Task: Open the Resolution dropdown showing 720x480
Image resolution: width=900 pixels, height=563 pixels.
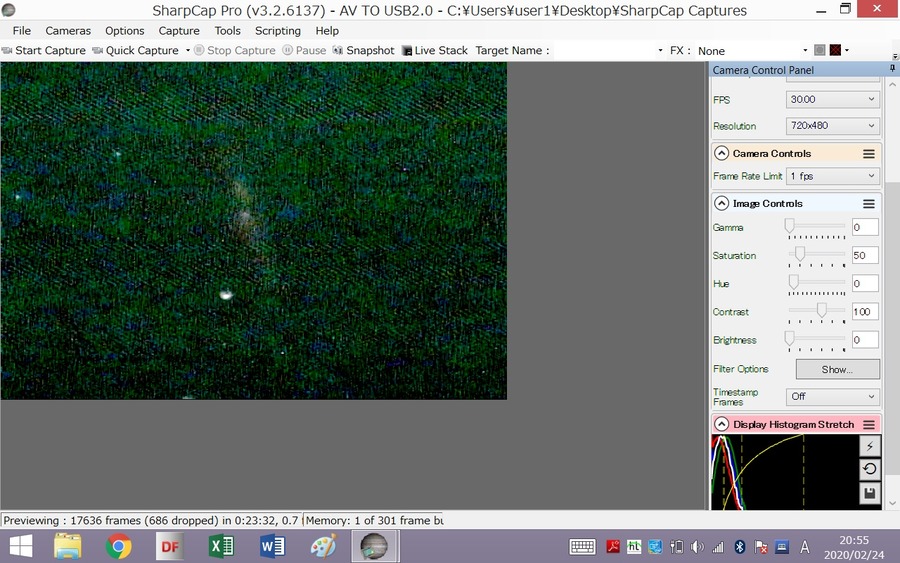Action: (832, 126)
